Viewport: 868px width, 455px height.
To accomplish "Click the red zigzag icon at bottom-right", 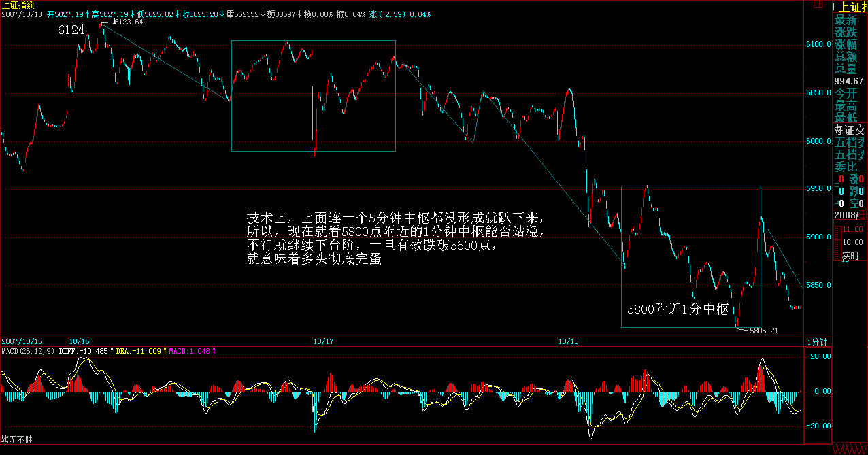I will [x=850, y=449].
